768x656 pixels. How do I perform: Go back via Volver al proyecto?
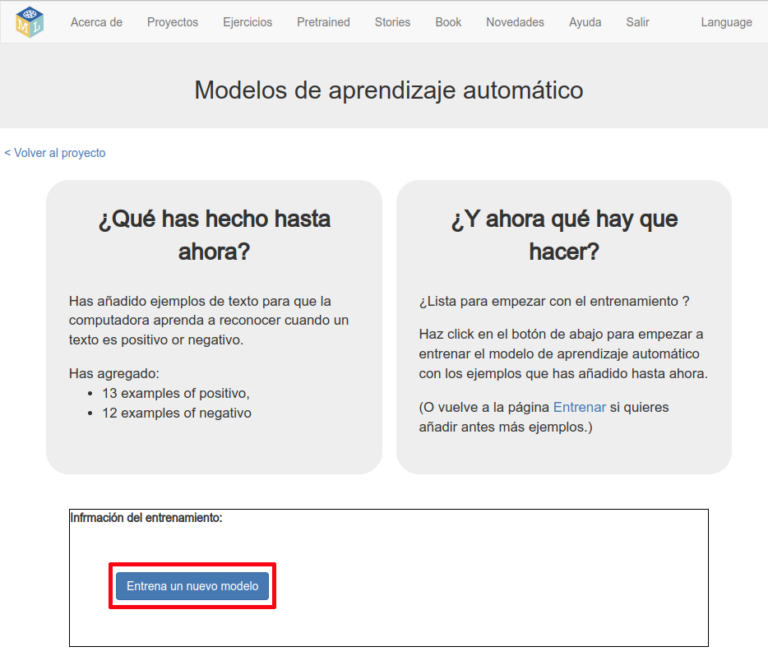[x=55, y=153]
